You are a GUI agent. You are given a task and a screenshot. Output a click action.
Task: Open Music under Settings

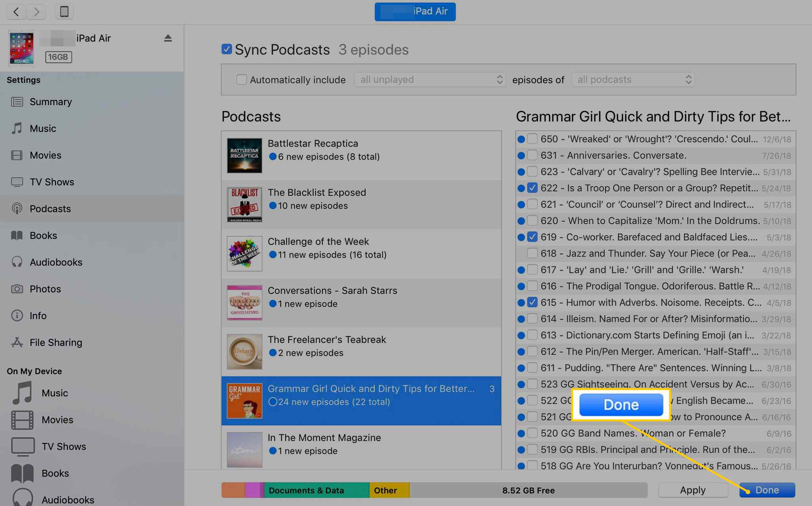[43, 128]
